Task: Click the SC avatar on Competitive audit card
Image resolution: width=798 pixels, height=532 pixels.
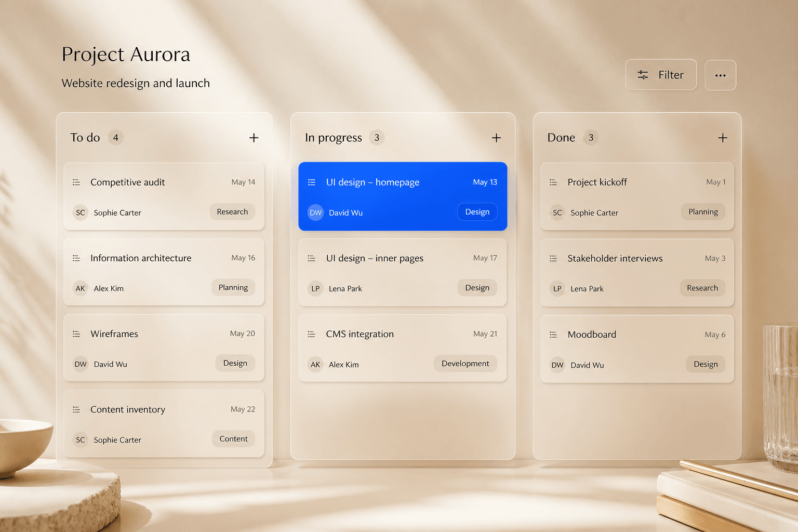Action: tap(81, 212)
